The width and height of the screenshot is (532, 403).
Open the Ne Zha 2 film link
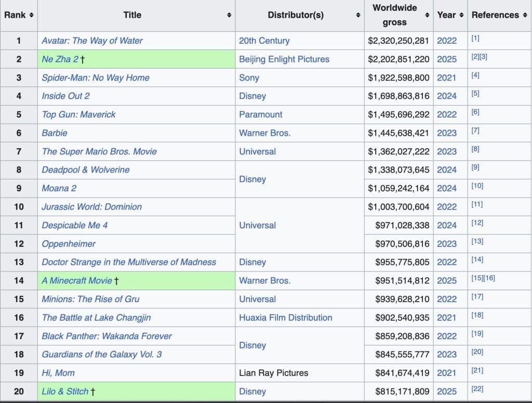pos(60,59)
